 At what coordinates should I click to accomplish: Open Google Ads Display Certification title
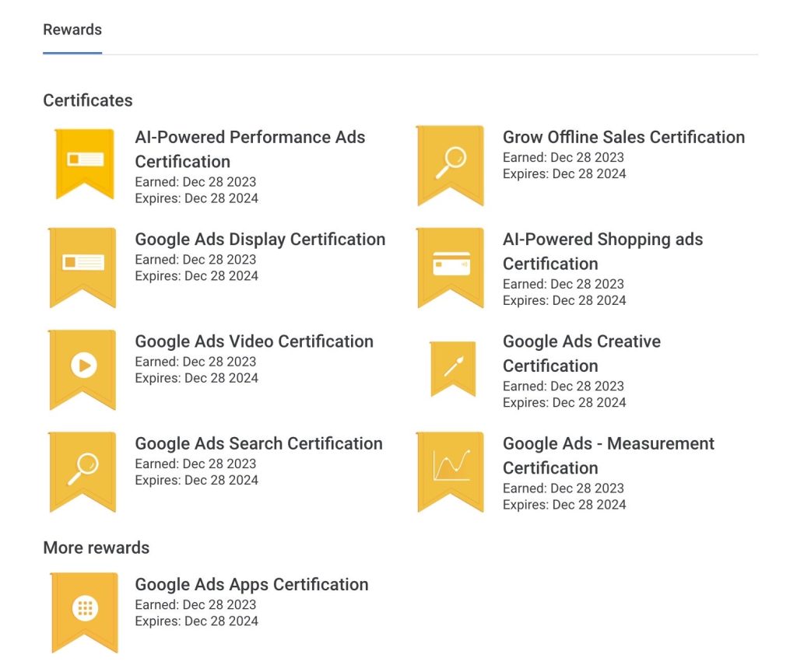[260, 240]
